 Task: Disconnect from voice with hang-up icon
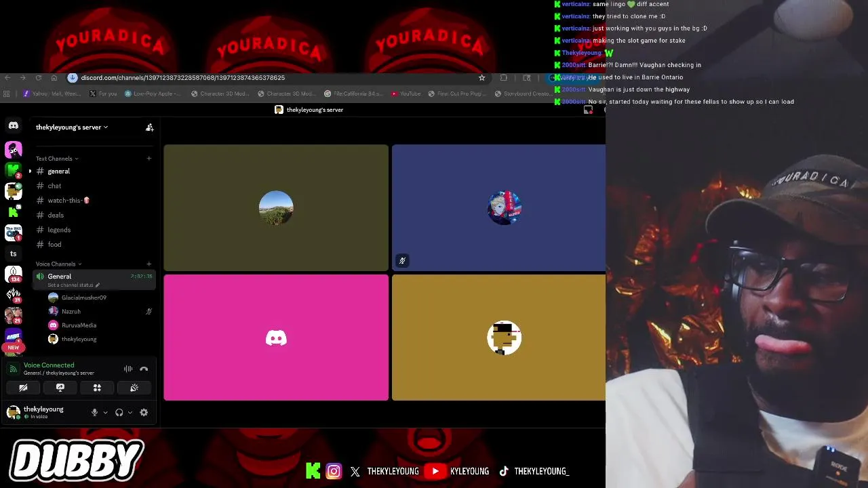click(144, 369)
